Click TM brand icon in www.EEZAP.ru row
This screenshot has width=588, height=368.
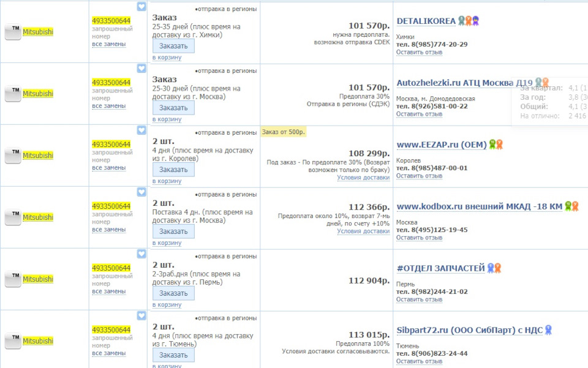[13, 156]
